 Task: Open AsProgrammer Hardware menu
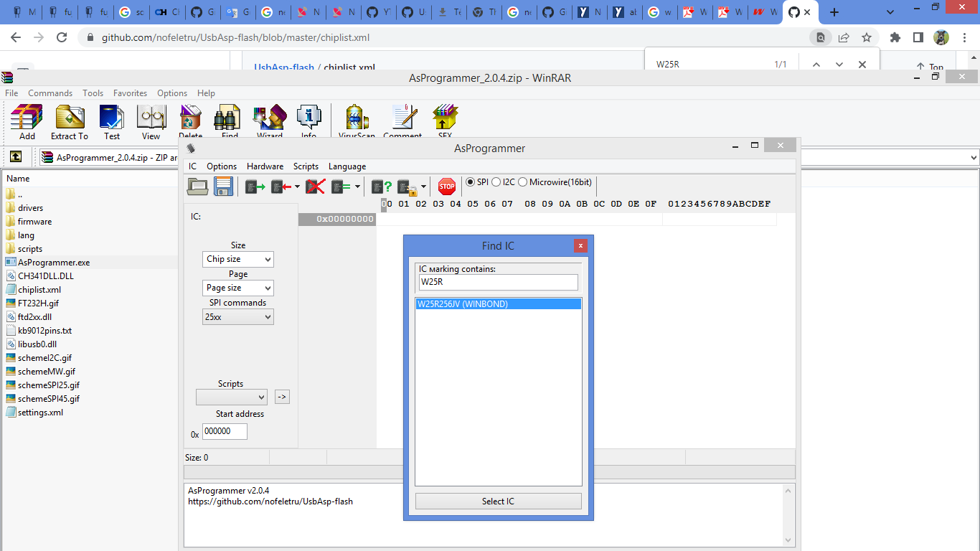[265, 166]
